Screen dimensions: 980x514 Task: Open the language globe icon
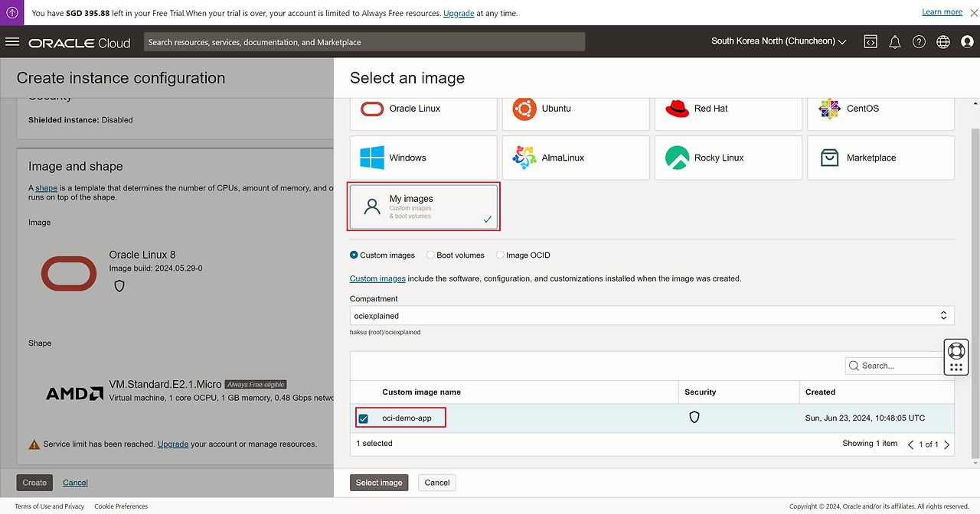pos(943,42)
